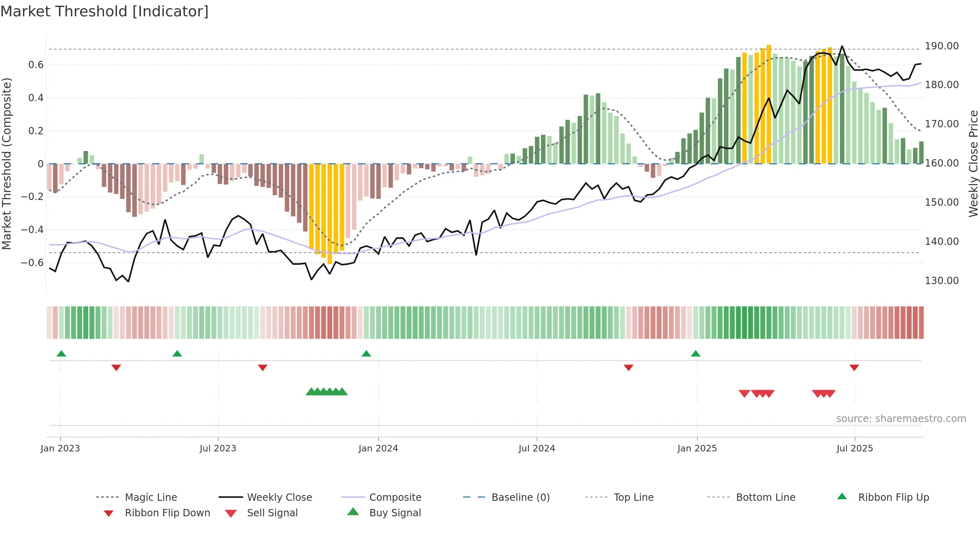The width and height of the screenshot is (980, 551).
Task: Toggle the Composite legend entry
Action: (381, 497)
